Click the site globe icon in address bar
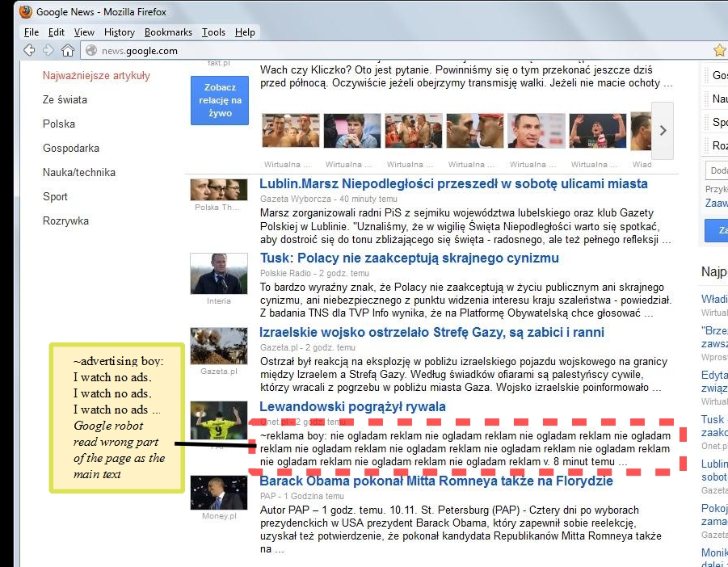The height and width of the screenshot is (567, 728). pyautogui.click(x=91, y=50)
